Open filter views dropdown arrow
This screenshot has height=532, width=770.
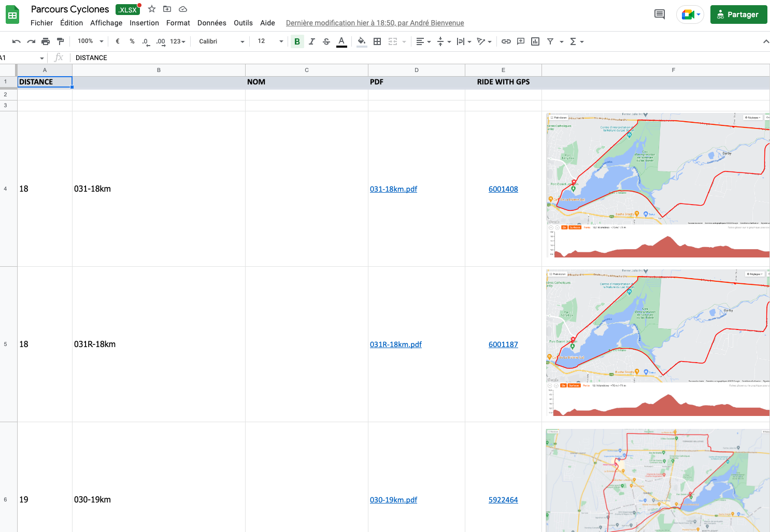tap(561, 41)
